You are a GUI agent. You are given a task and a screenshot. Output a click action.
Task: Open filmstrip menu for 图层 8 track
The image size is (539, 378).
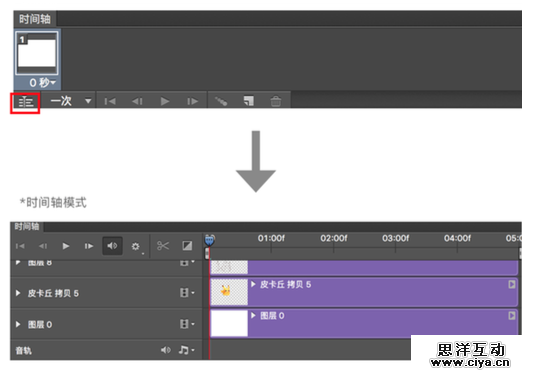coord(187,263)
